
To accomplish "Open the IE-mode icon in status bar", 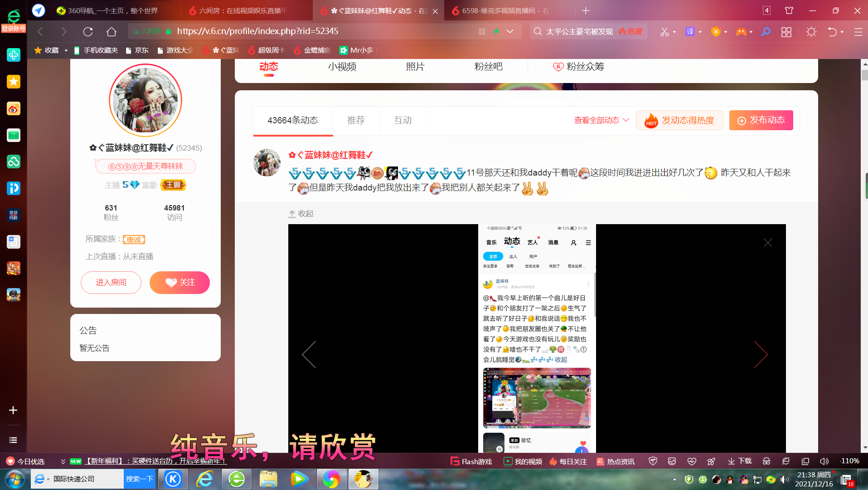I will [786, 461].
